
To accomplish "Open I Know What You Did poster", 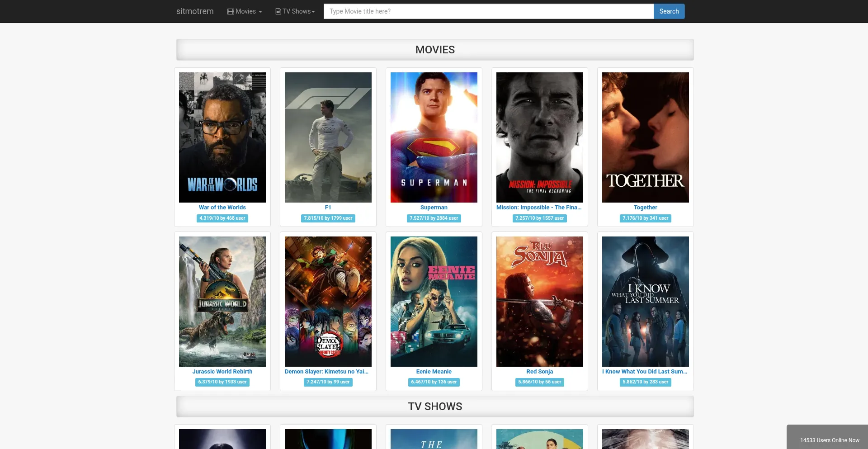I will (646, 302).
